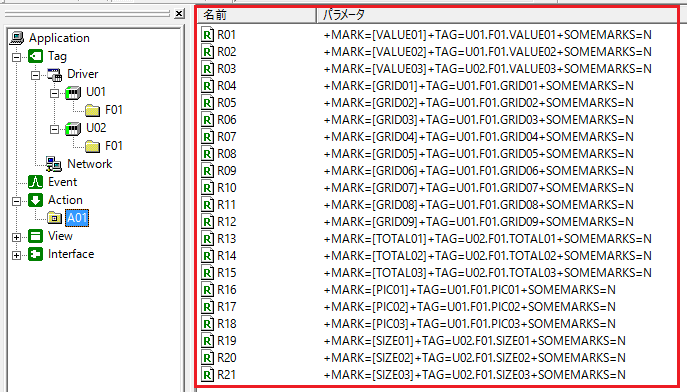Select the Driver node icon

pyautogui.click(x=54, y=74)
